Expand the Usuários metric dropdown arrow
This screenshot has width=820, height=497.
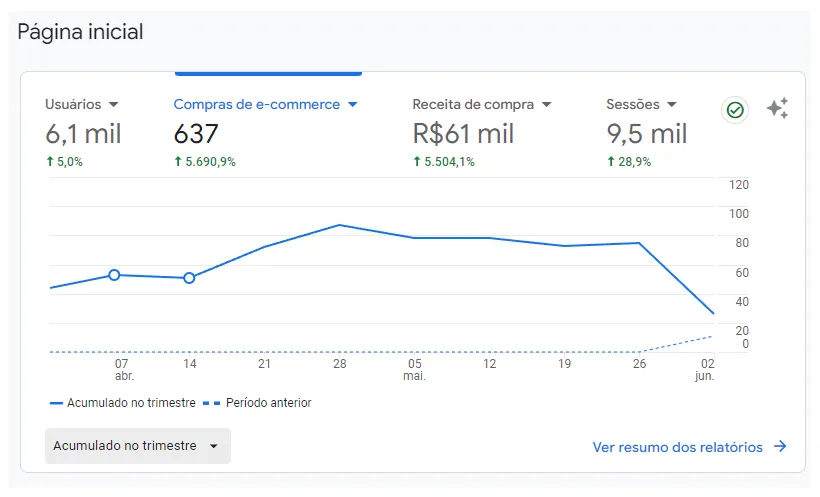tap(113, 105)
